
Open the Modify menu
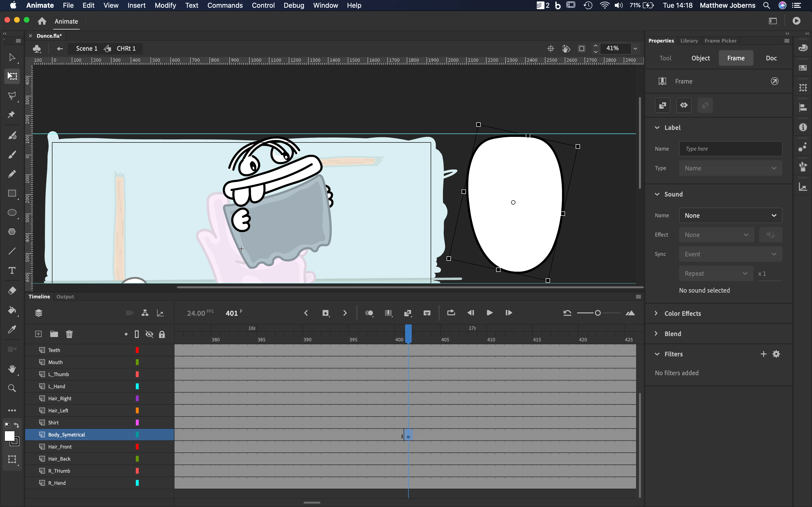pyautogui.click(x=165, y=5)
